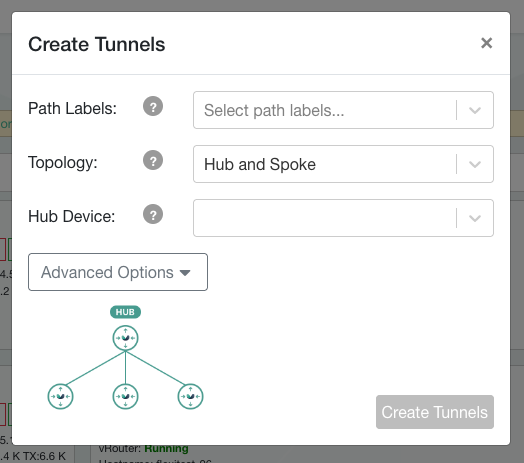This screenshot has width=524, height=463.
Task: Click the Path Labels help question icon
Action: coord(153,106)
